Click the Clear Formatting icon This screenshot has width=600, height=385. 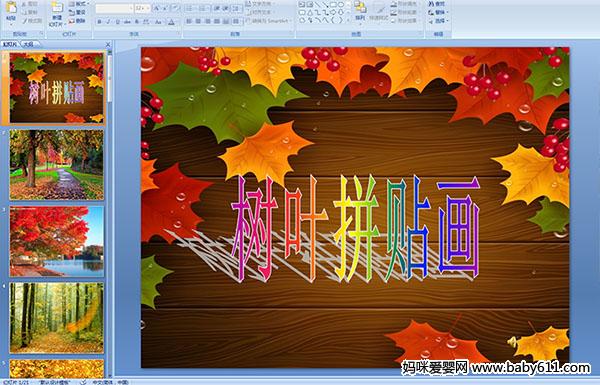176,8
